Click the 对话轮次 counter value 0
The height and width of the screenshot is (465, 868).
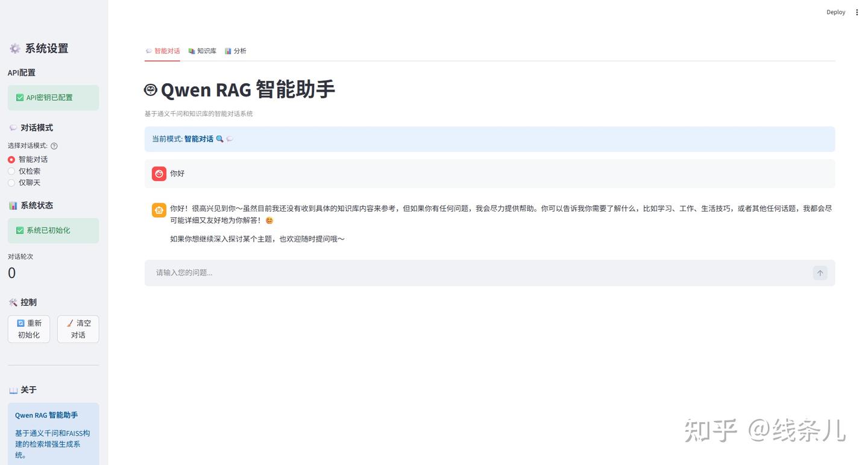tap(11, 273)
